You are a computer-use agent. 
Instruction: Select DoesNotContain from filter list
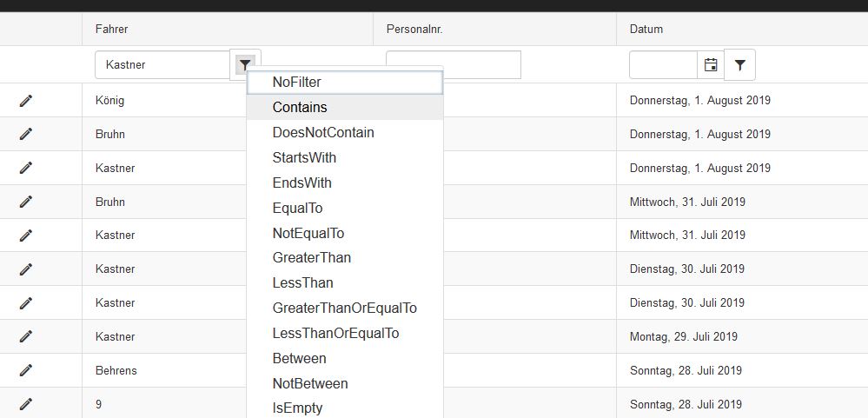323,133
